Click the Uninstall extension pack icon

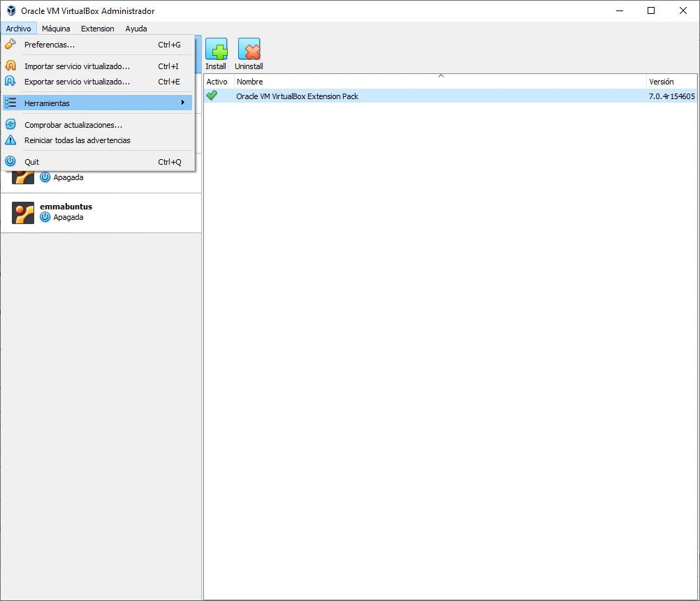point(249,50)
